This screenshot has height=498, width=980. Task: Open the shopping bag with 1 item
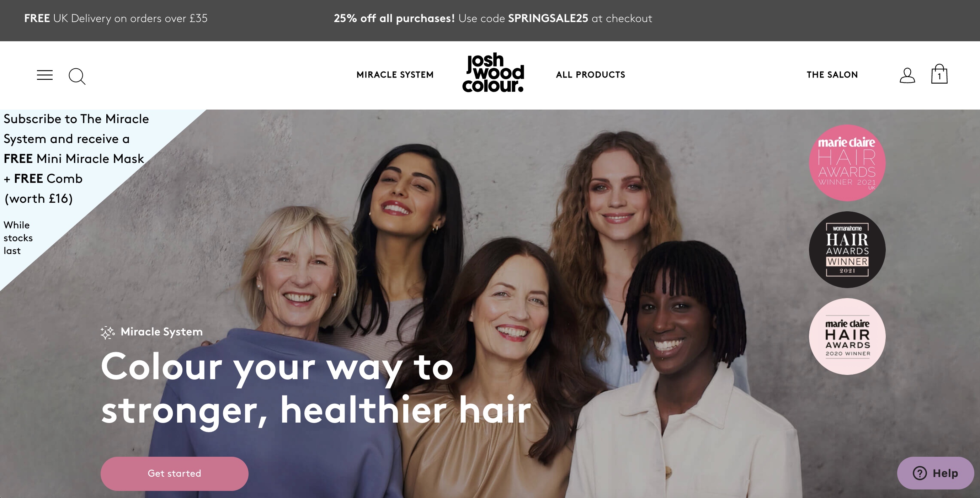tap(939, 74)
